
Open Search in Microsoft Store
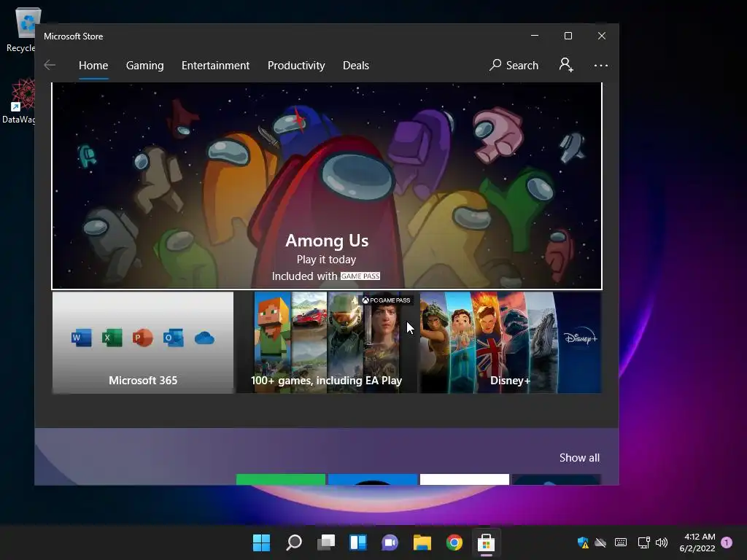click(514, 65)
